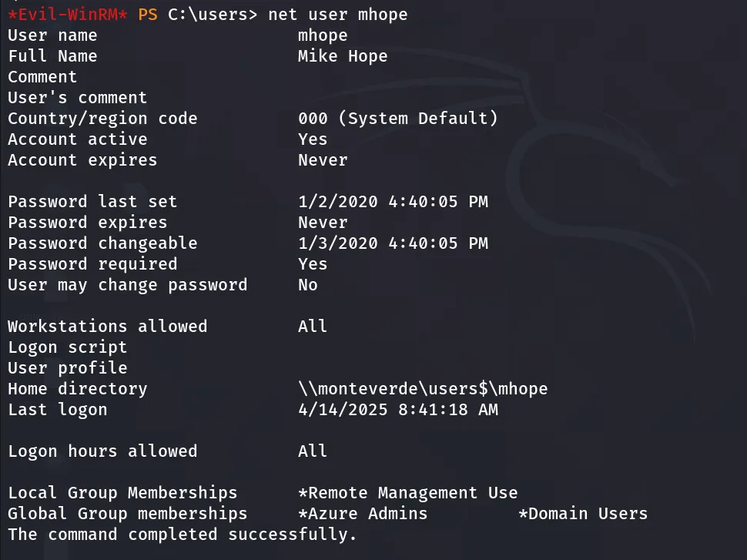Click the password last set date
Image resolution: width=747 pixels, height=560 pixels.
pos(393,202)
